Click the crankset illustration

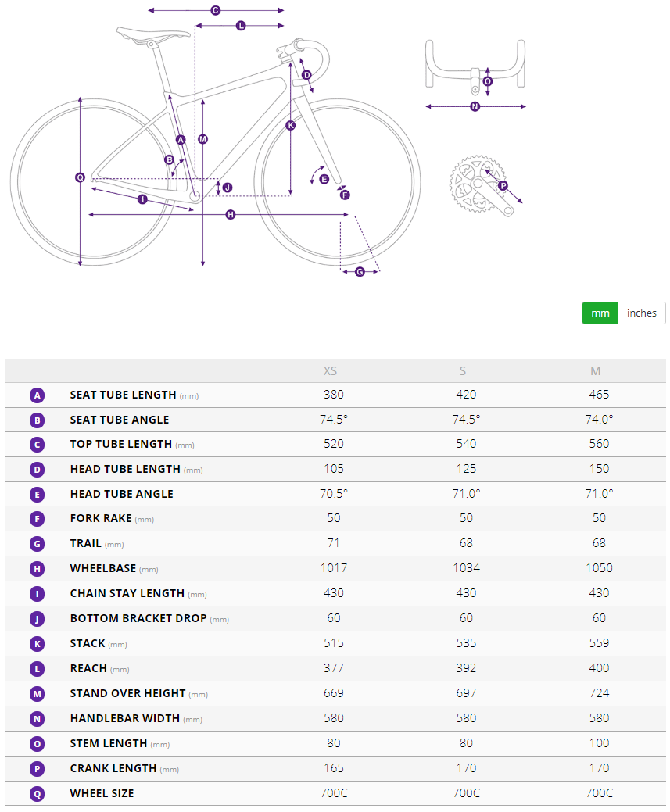(x=473, y=184)
